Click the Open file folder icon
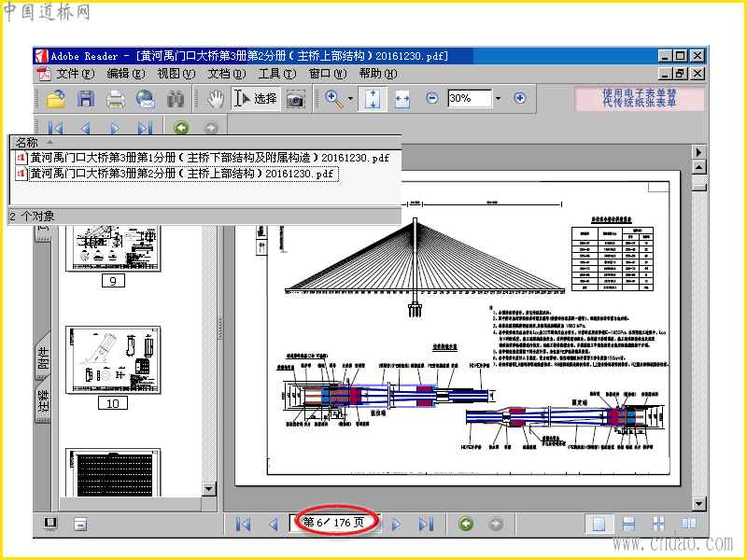 [56, 99]
